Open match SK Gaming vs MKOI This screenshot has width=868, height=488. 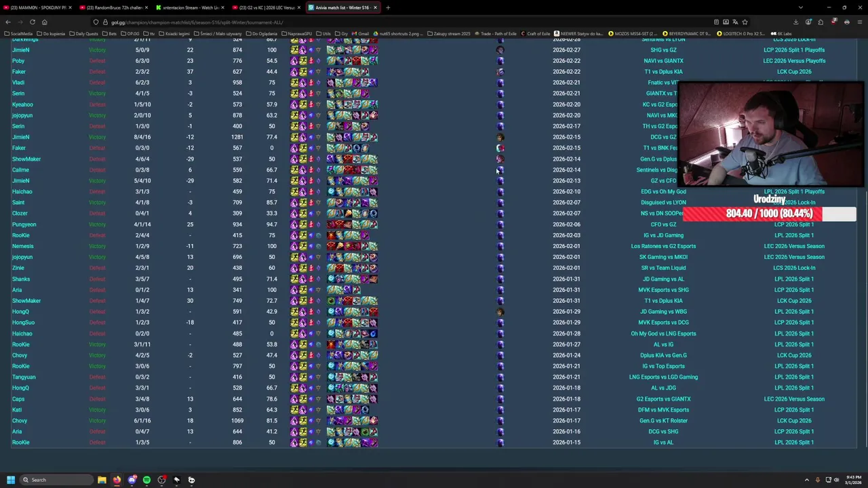click(x=663, y=257)
